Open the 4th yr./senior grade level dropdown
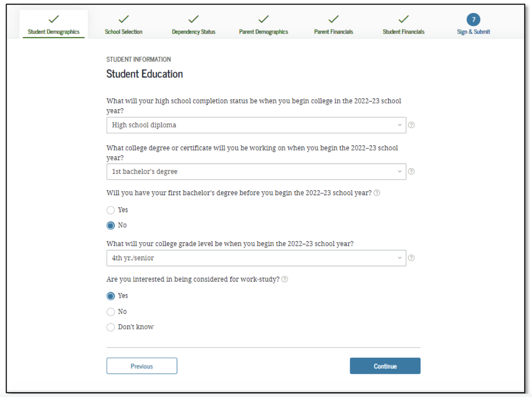The image size is (532, 397). (256, 258)
